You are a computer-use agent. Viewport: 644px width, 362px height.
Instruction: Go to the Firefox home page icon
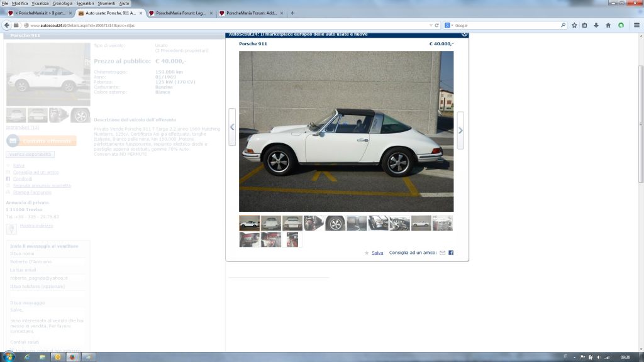click(608, 25)
